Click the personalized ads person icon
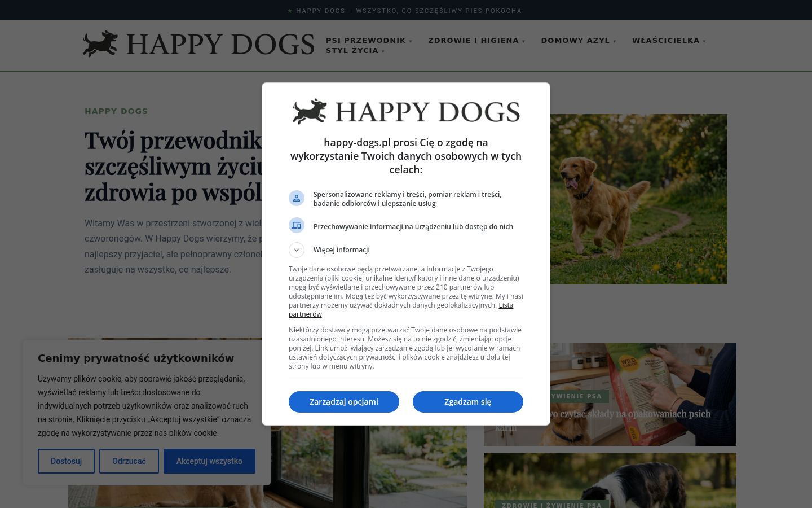This screenshot has width=812, height=508. tap(297, 198)
